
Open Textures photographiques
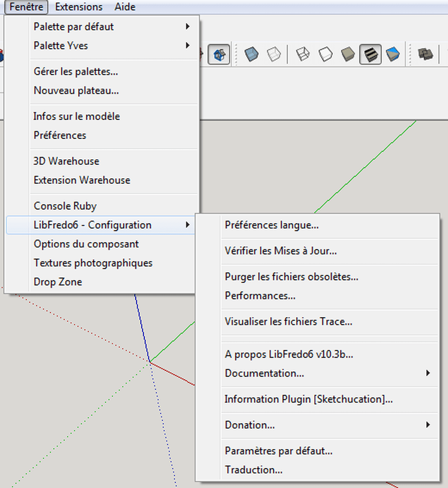[x=101, y=263]
